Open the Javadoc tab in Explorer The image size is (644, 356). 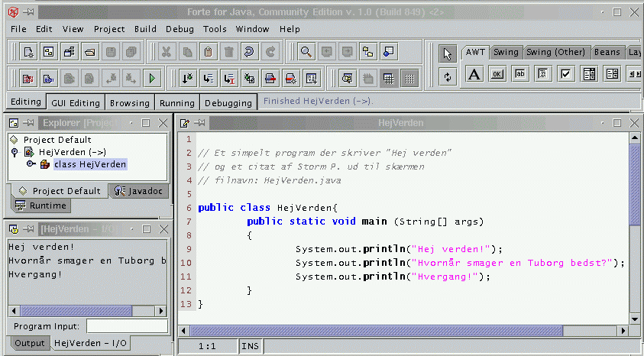pyautogui.click(x=138, y=191)
